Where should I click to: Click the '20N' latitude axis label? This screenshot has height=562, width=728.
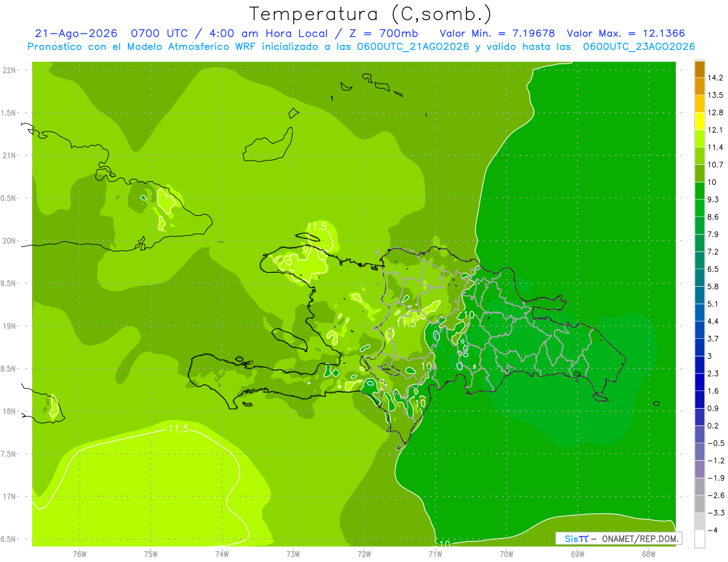click(10, 241)
